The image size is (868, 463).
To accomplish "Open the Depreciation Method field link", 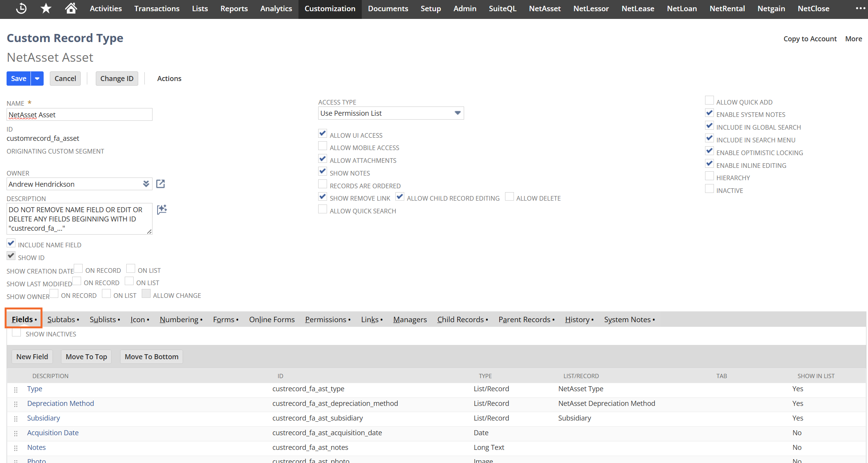I will click(60, 403).
